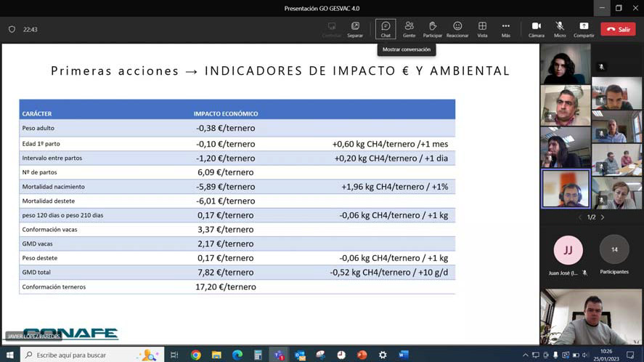Open the Calculator from the taskbar
Viewport: 644px width, 362px height.
[x=258, y=355]
